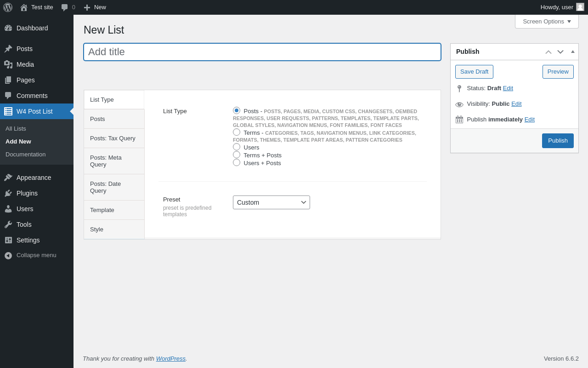Click the Posts pushpin icon

coord(8,49)
